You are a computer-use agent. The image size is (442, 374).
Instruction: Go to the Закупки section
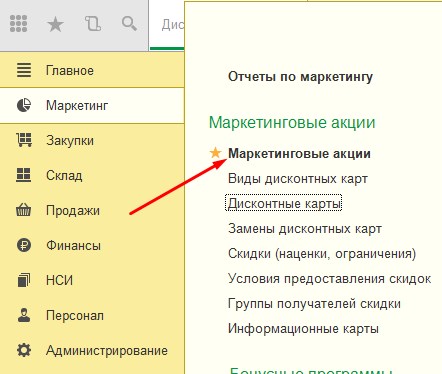click(92, 140)
